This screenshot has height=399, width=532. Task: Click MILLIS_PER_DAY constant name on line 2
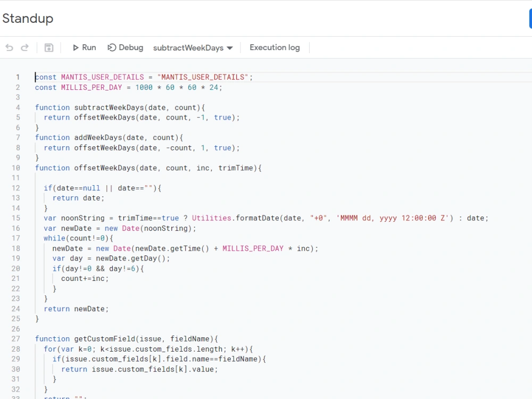tap(92, 88)
